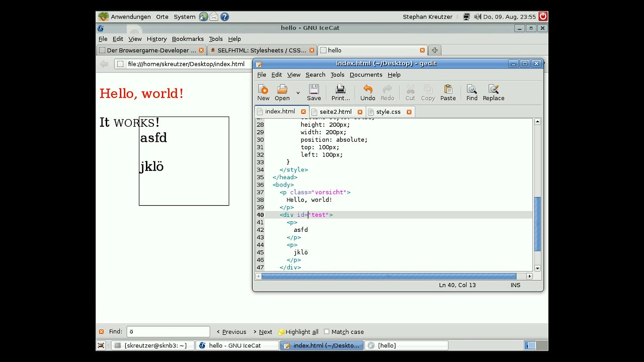Viewport: 644px width, 362px height.
Task: Expand the Open recent files dropdown arrow
Action: 298,93
